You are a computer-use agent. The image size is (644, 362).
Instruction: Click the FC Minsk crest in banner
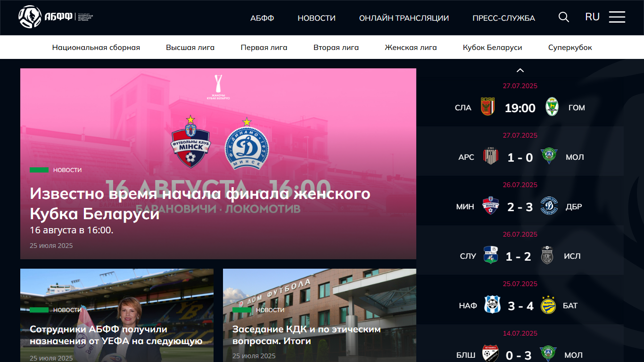click(x=190, y=141)
